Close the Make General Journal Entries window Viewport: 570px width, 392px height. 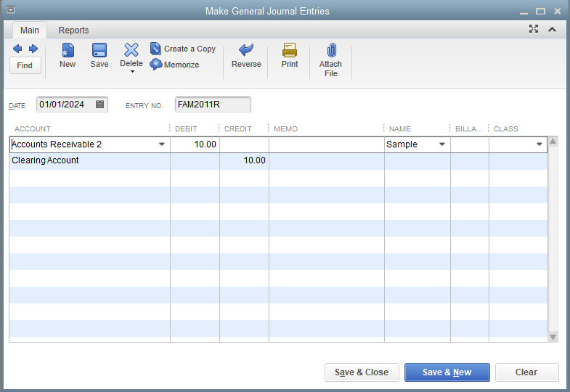point(557,12)
